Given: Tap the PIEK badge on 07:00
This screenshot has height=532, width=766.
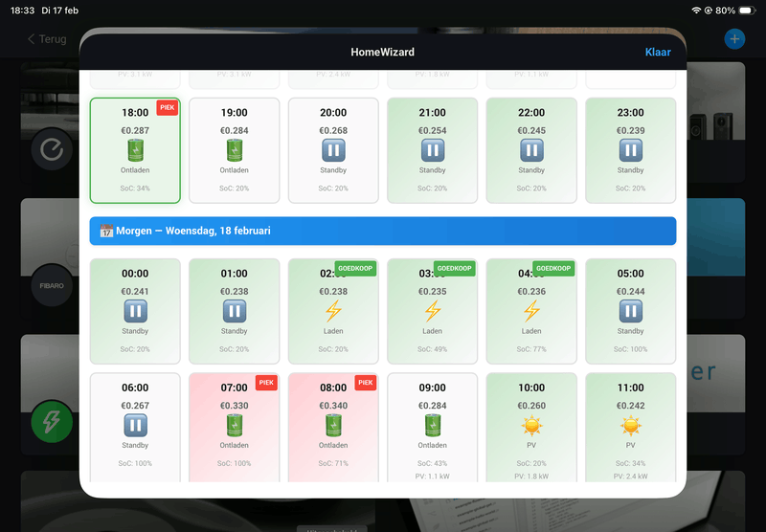Looking at the screenshot, I should pyautogui.click(x=266, y=383).
